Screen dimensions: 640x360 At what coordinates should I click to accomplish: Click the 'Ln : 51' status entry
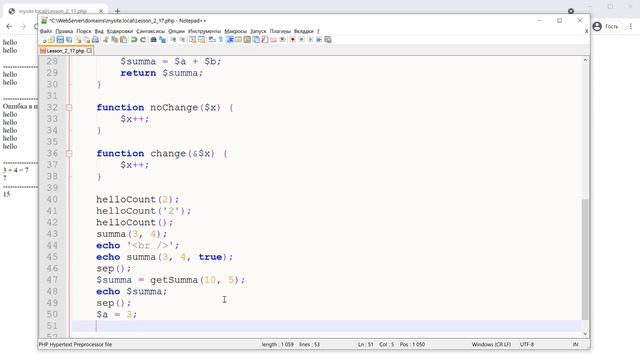[x=365, y=344]
